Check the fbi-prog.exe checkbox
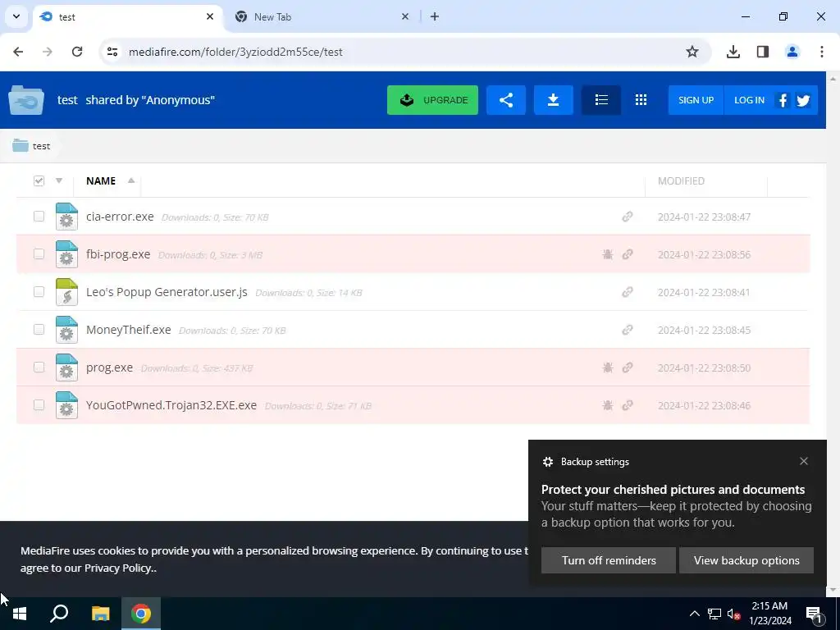 [x=39, y=254]
